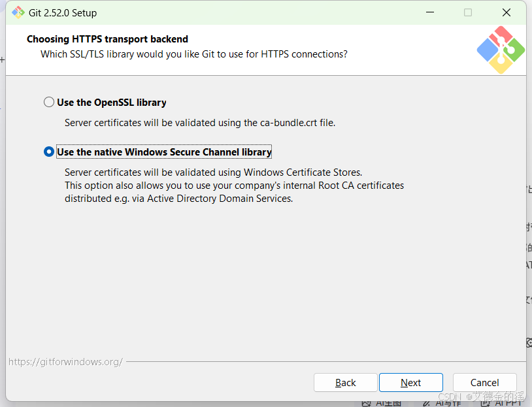Click the disabled maximize button
The width and height of the screenshot is (532, 407).
click(468, 12)
